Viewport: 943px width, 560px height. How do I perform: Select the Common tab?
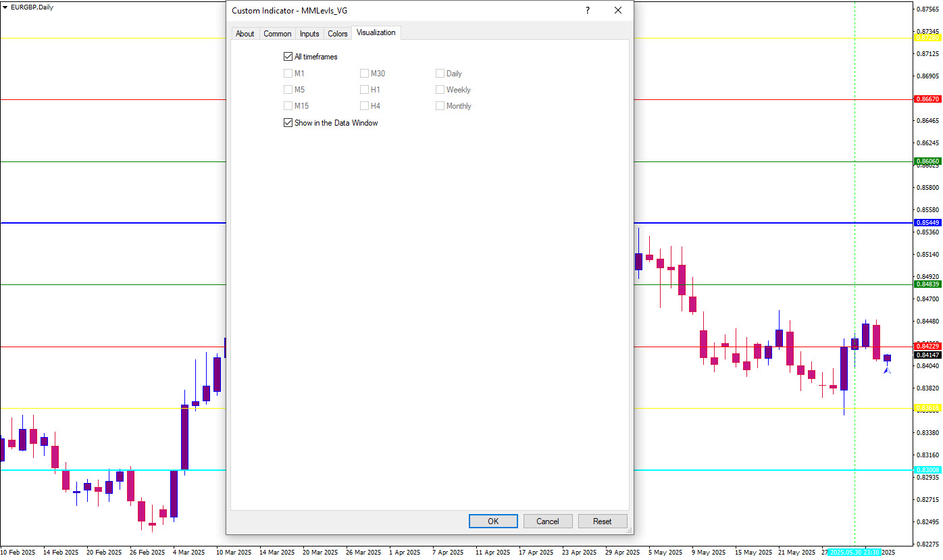(x=278, y=34)
